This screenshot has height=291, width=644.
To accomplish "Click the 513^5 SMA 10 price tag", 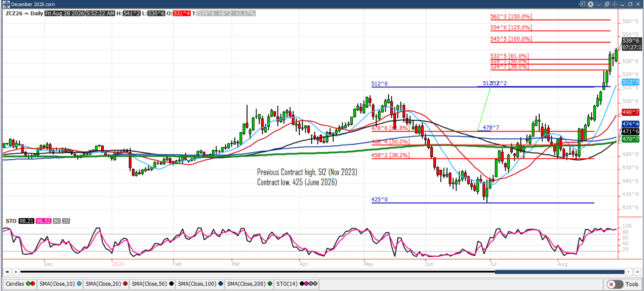I will [631, 82].
